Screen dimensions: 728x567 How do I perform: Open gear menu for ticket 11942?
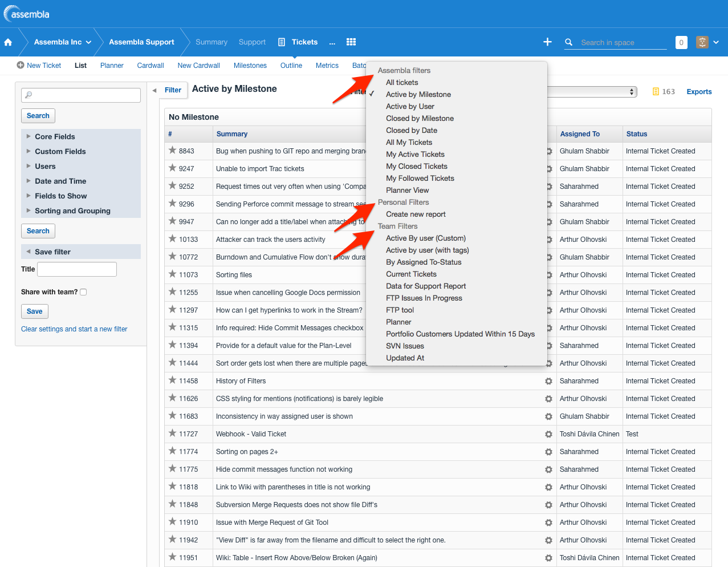[x=548, y=540]
